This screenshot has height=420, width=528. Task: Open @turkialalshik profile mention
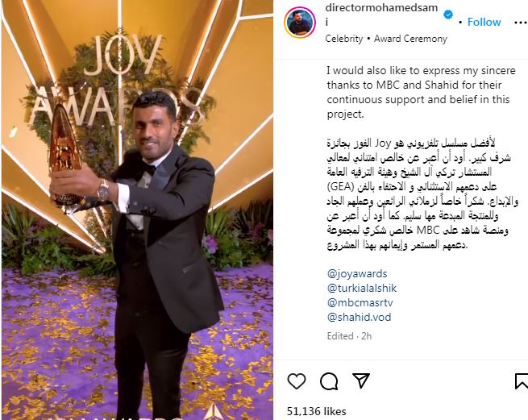click(x=362, y=288)
